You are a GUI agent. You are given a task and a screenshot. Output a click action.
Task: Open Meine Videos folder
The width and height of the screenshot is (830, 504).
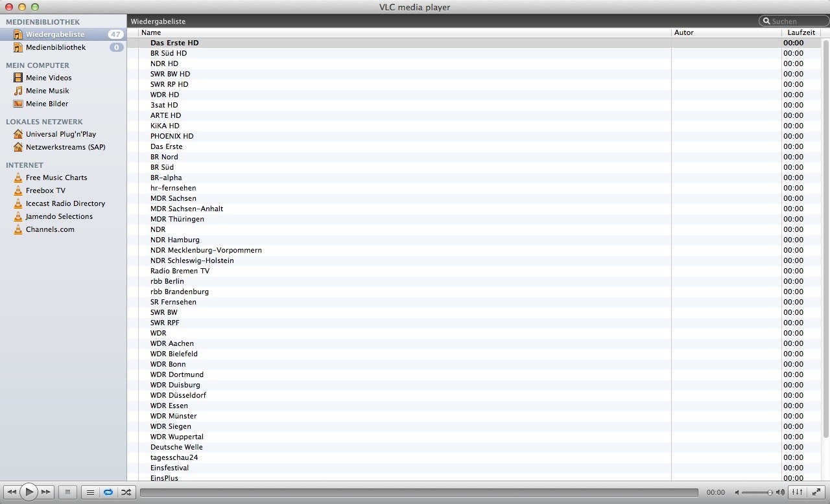pos(63,78)
